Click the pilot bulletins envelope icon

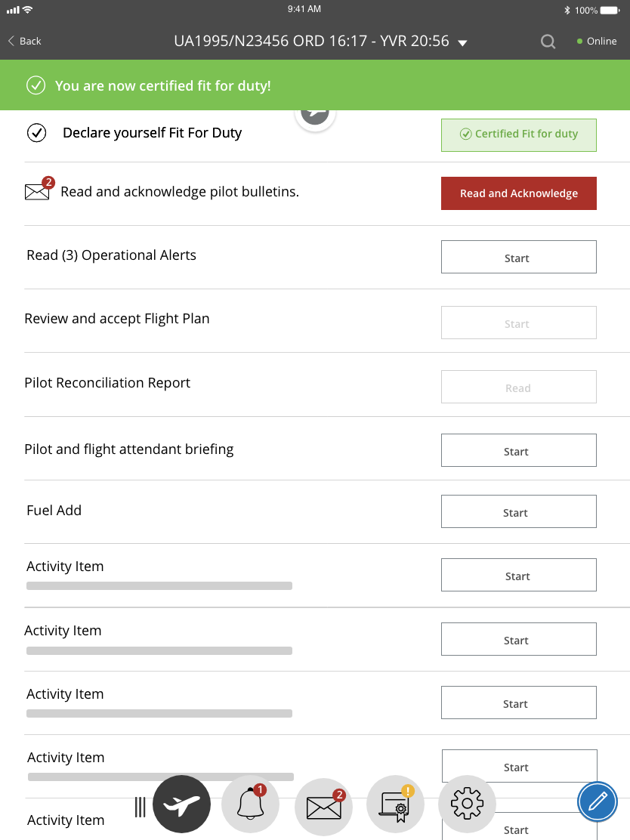tap(37, 191)
